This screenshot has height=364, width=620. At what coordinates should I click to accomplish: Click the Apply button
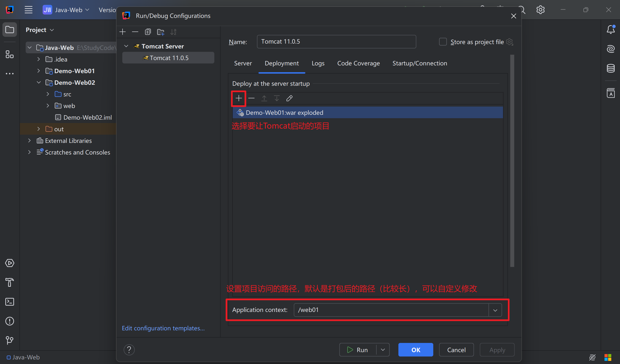(497, 350)
